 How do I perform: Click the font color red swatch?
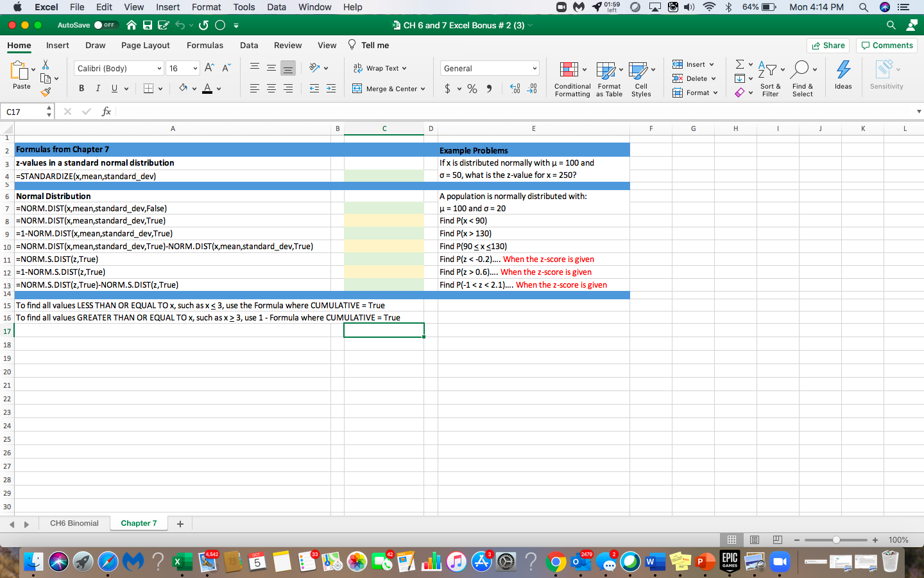pos(207,89)
